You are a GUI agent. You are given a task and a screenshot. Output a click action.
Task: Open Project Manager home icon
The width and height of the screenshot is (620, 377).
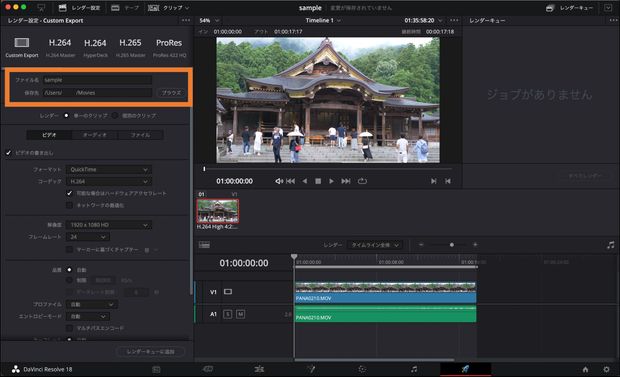point(586,369)
